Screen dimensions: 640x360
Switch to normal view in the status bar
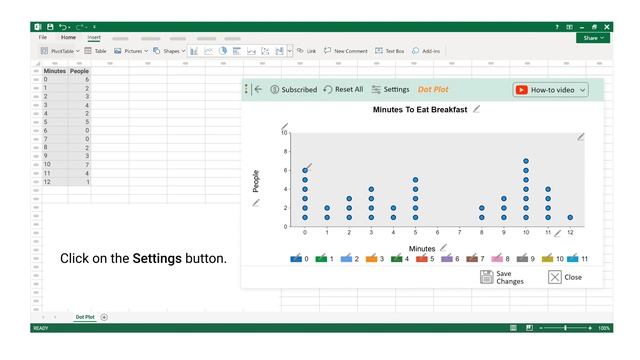pyautogui.click(x=513, y=328)
